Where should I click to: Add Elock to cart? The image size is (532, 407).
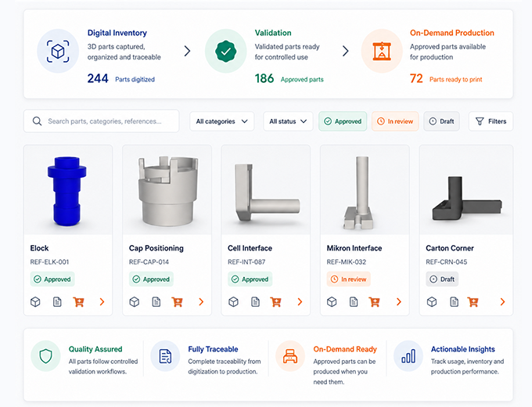(79, 302)
